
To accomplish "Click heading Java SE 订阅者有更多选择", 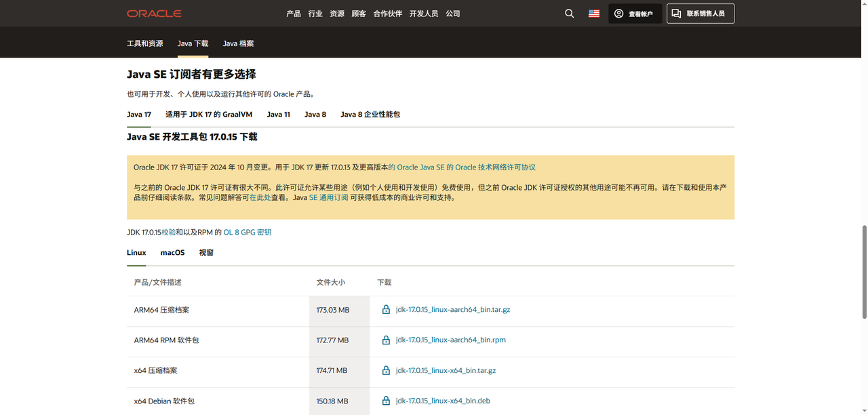I will [x=191, y=75].
